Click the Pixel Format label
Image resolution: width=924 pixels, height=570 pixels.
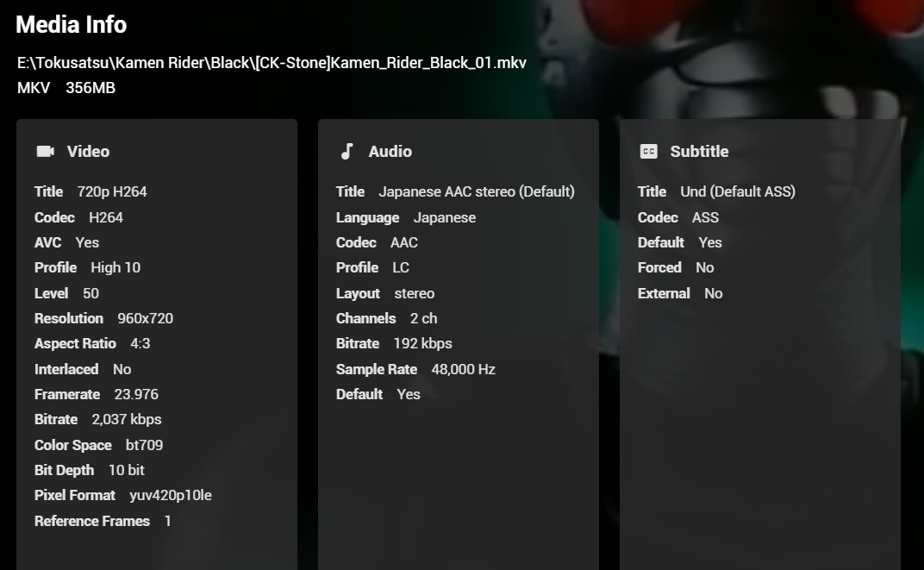click(75, 495)
